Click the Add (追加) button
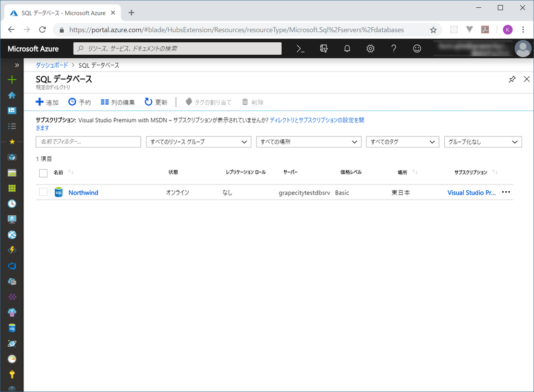Screen dimensions: 534x392 (47, 102)
